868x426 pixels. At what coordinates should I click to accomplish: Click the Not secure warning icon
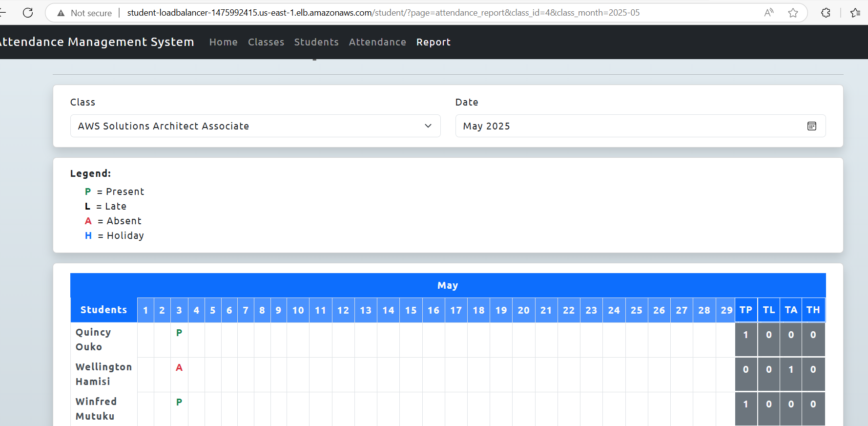61,13
